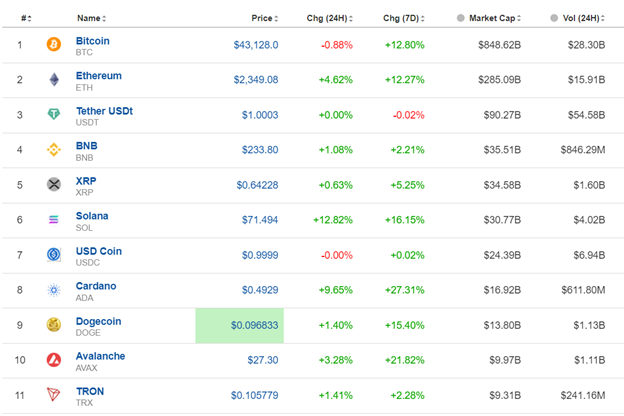Image resolution: width=624 pixels, height=416 pixels.
Task: Select the AVAX ticker symbol
Action: click(x=86, y=368)
